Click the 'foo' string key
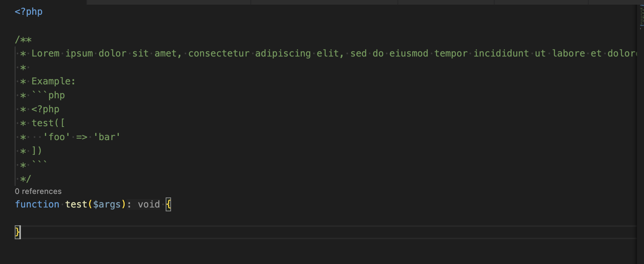This screenshot has width=644, height=264. tap(57, 137)
